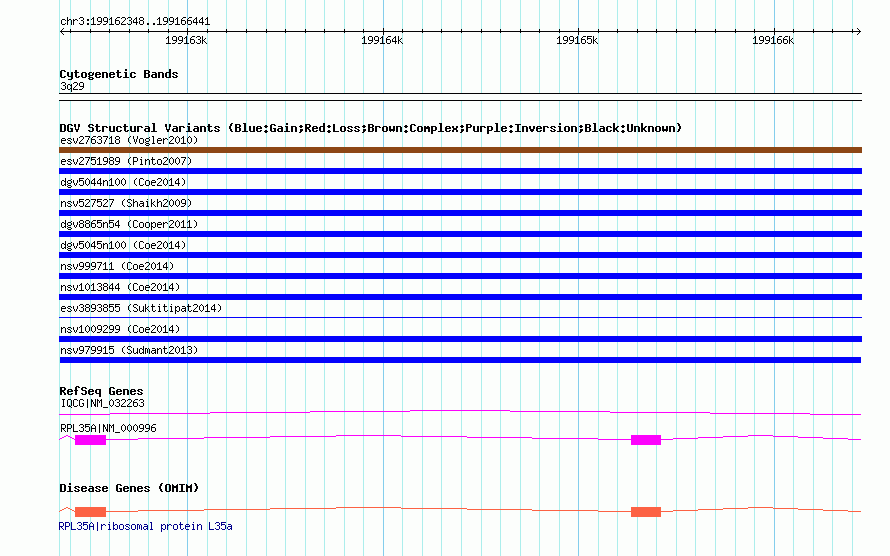Click the dgv5044n100 (Coe2014) label
The image size is (890, 556).
pos(123,182)
